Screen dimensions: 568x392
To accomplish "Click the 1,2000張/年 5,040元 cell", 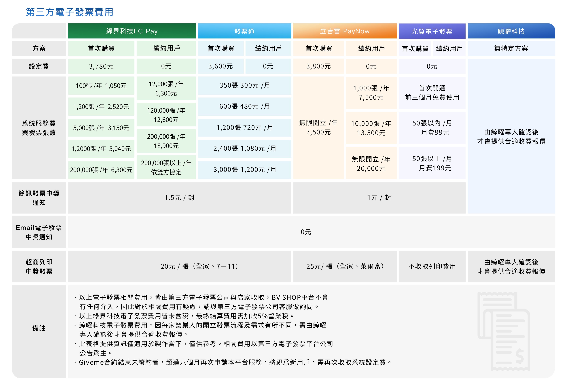I will [x=101, y=149].
